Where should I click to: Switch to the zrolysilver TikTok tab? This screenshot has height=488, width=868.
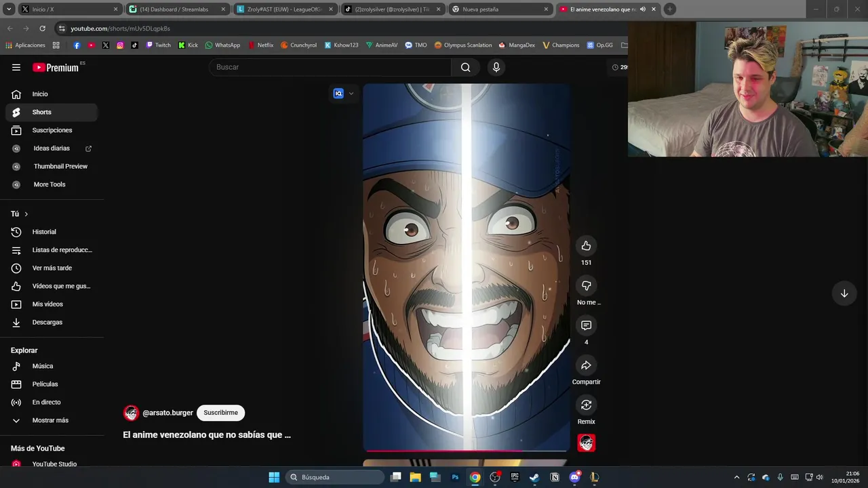pos(392,9)
